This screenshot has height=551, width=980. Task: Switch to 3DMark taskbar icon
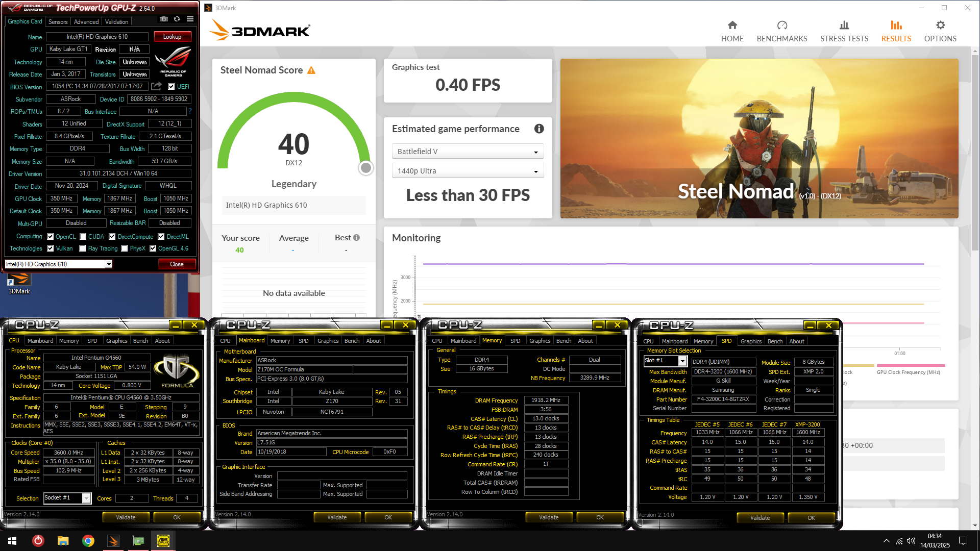pyautogui.click(x=113, y=541)
